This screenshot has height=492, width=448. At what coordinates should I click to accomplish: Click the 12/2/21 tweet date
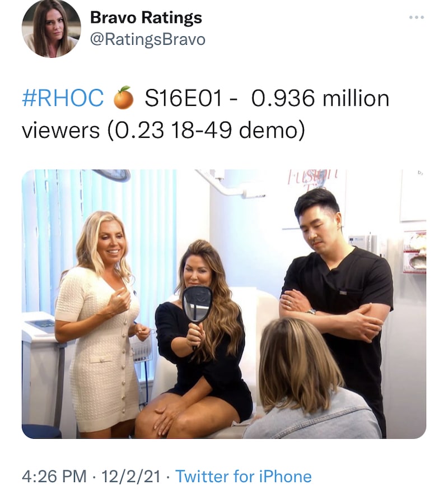pyautogui.click(x=130, y=476)
